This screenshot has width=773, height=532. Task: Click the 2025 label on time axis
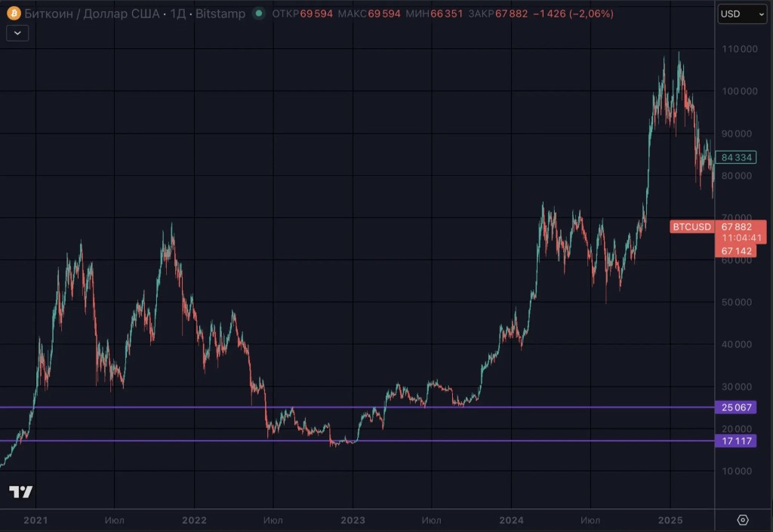(x=670, y=520)
